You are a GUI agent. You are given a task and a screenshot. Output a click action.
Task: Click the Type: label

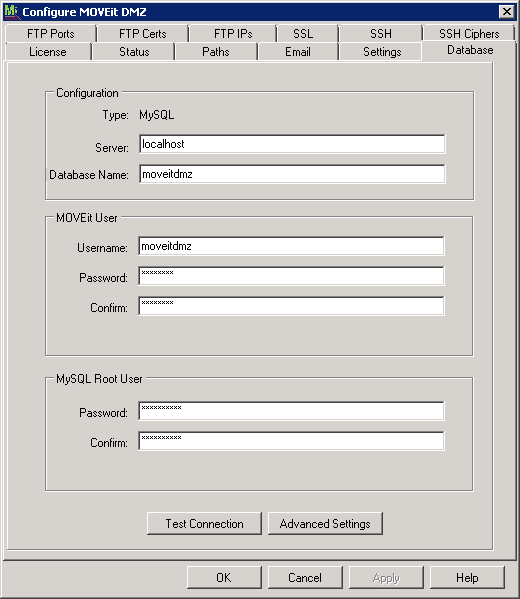[x=115, y=115]
